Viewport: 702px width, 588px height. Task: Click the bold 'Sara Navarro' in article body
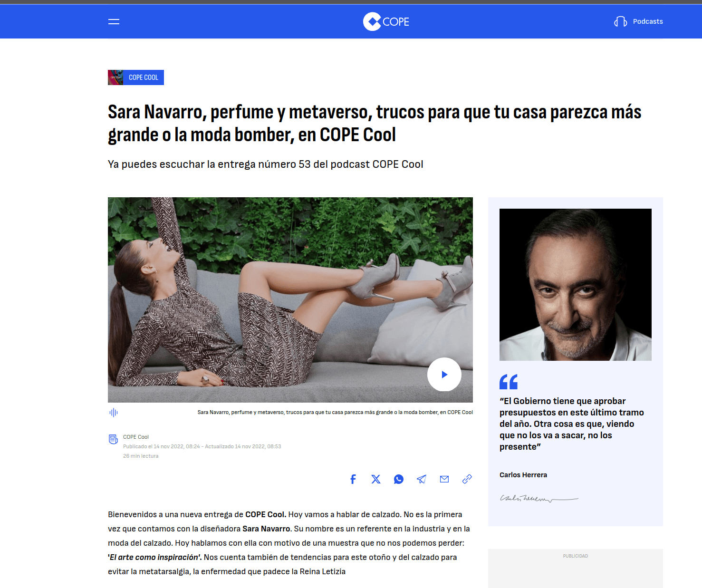click(266, 529)
